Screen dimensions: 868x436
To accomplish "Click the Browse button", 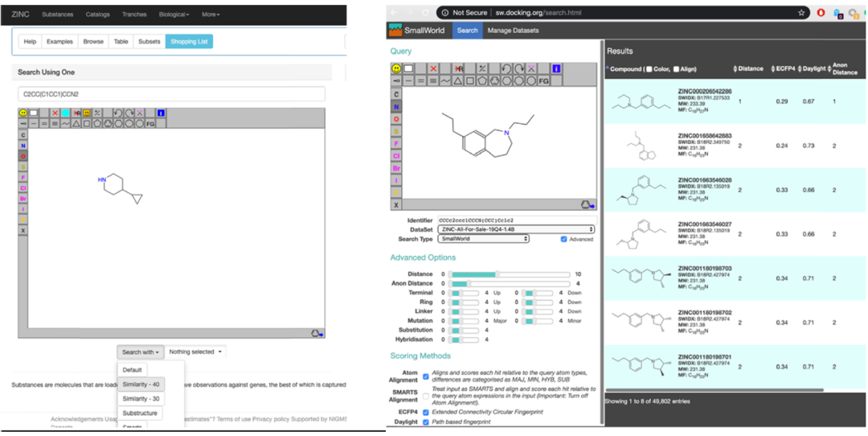I will pyautogui.click(x=93, y=42).
